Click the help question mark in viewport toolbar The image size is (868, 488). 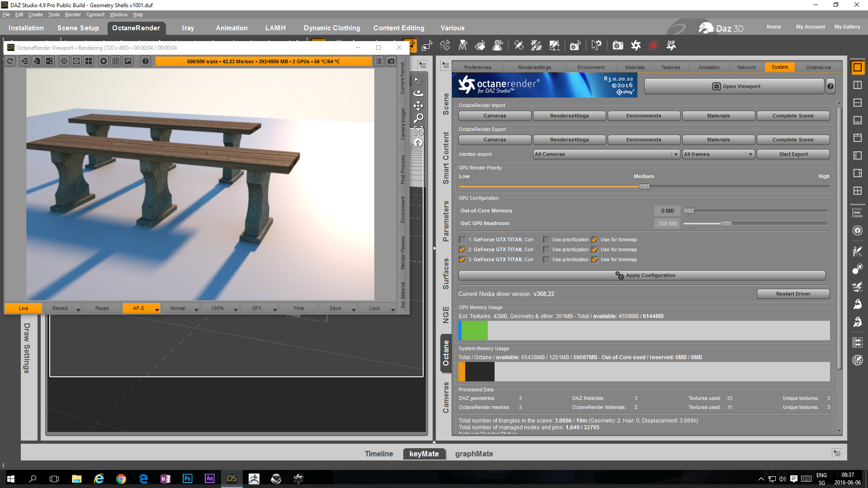(145, 61)
